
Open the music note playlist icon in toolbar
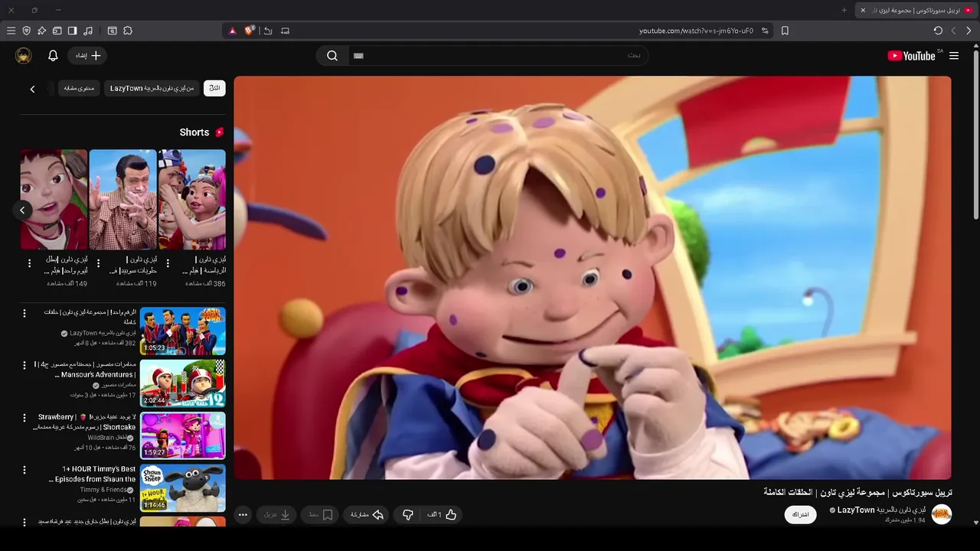[87, 31]
